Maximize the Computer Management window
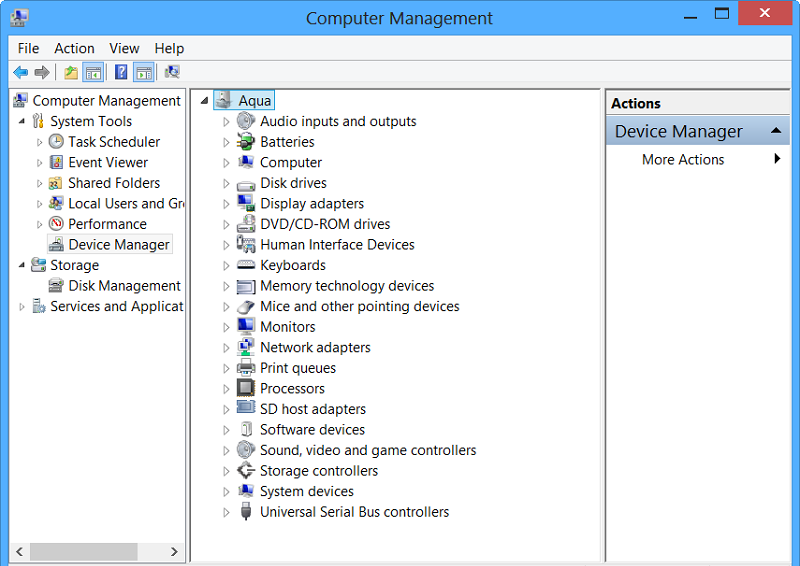 (721, 14)
